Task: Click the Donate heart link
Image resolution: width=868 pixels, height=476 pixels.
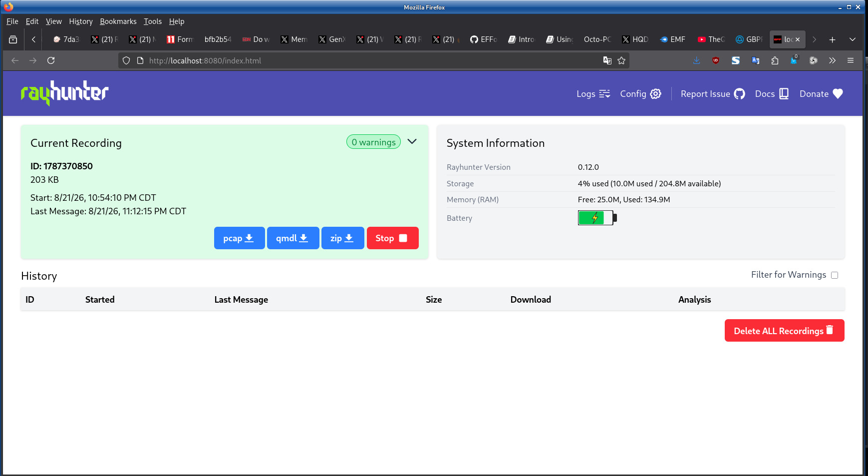Action: pyautogui.click(x=821, y=94)
